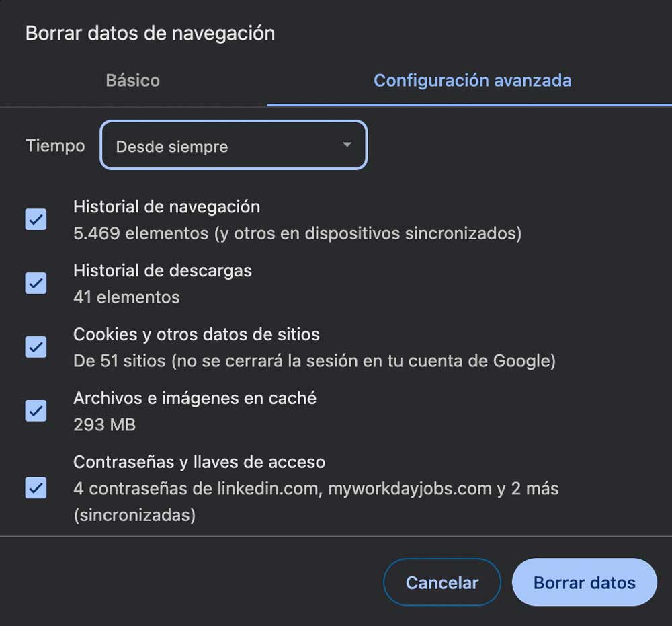The width and height of the screenshot is (672, 626).
Task: Open the Desde siempre time range dropdown
Action: coord(233,145)
